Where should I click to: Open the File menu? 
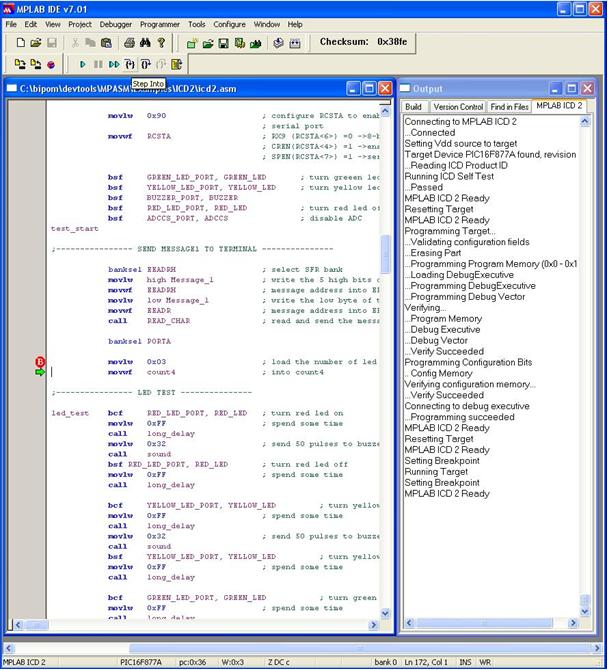tap(11, 24)
